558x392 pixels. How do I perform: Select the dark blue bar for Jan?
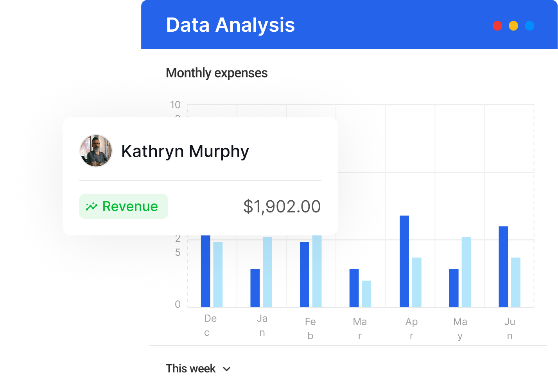pos(255,288)
